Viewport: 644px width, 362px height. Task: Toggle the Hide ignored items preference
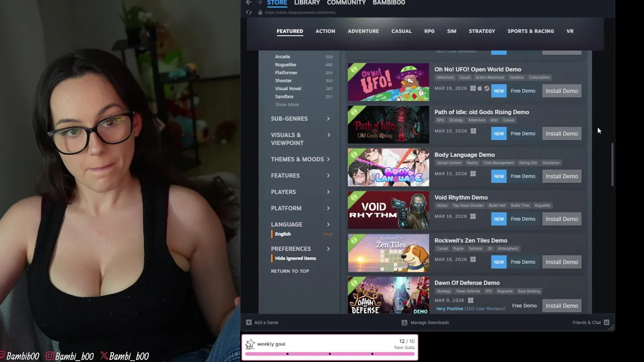coord(295,258)
